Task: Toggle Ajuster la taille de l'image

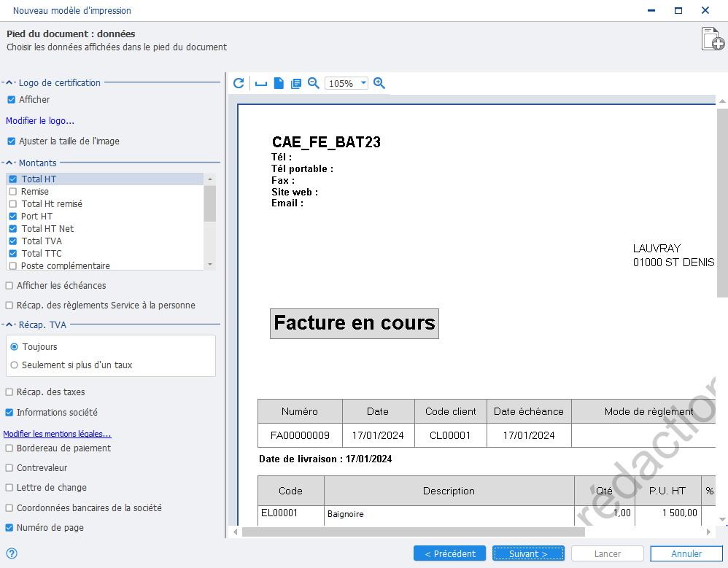Action: (x=12, y=141)
